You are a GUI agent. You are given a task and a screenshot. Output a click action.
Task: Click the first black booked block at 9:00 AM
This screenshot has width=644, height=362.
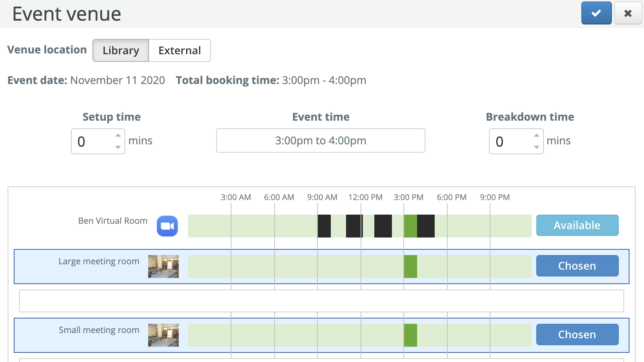pos(324,226)
